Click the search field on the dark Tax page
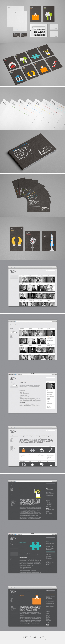 50,484
